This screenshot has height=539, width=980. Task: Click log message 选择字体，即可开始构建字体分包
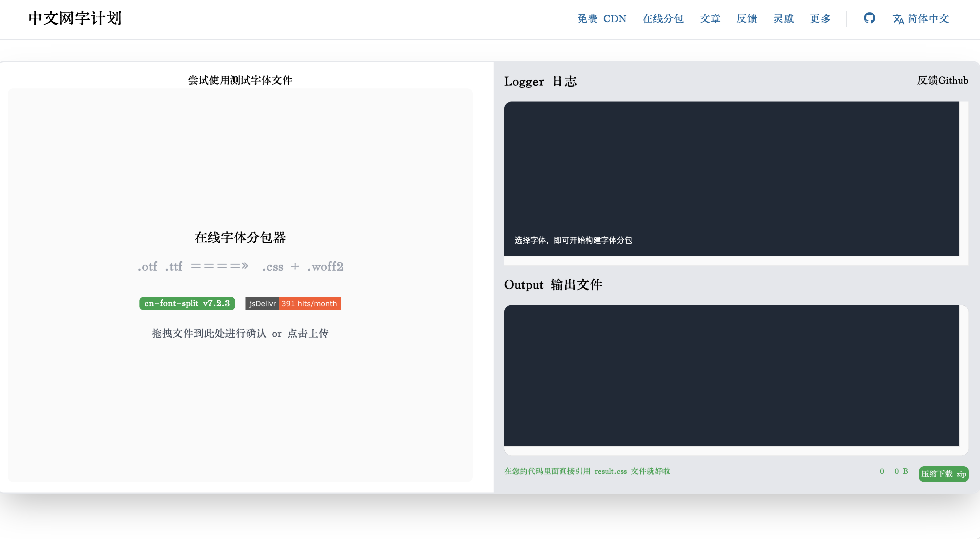573,240
